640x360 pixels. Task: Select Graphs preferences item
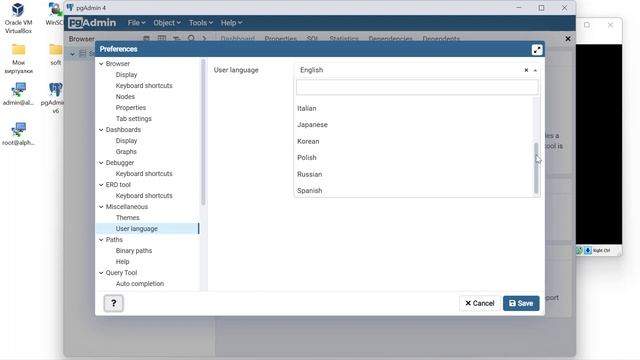pos(126,152)
